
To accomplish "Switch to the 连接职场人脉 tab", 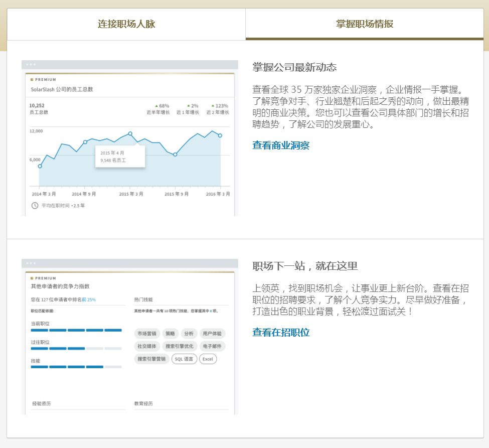I will coord(126,24).
